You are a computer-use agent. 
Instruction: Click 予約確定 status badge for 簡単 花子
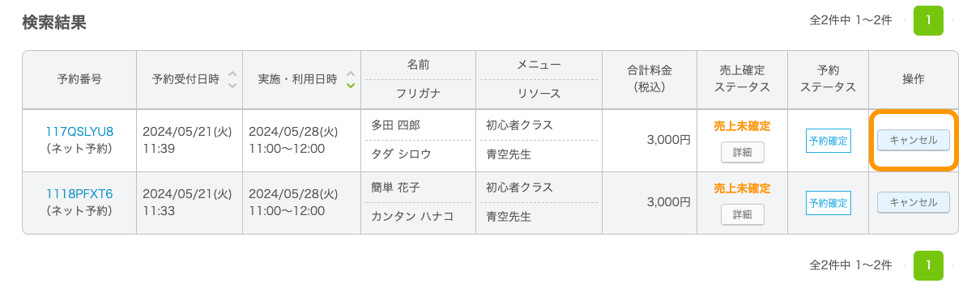[x=828, y=203]
